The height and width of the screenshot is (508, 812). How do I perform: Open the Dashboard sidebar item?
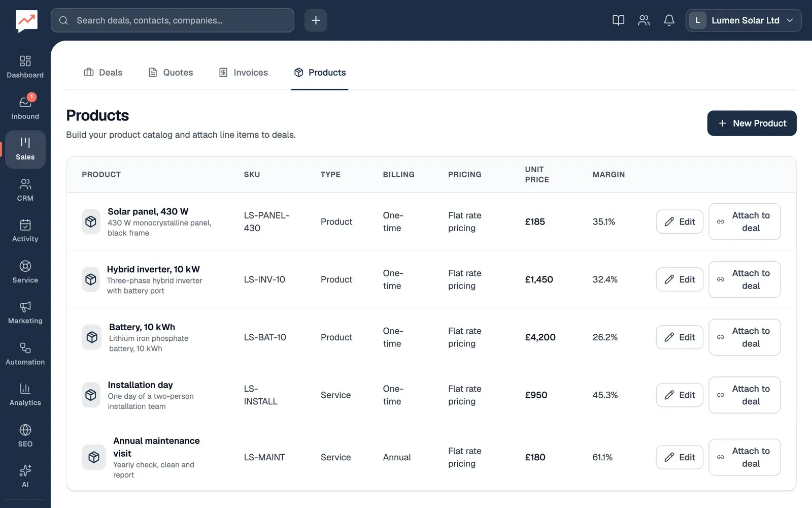click(x=25, y=68)
